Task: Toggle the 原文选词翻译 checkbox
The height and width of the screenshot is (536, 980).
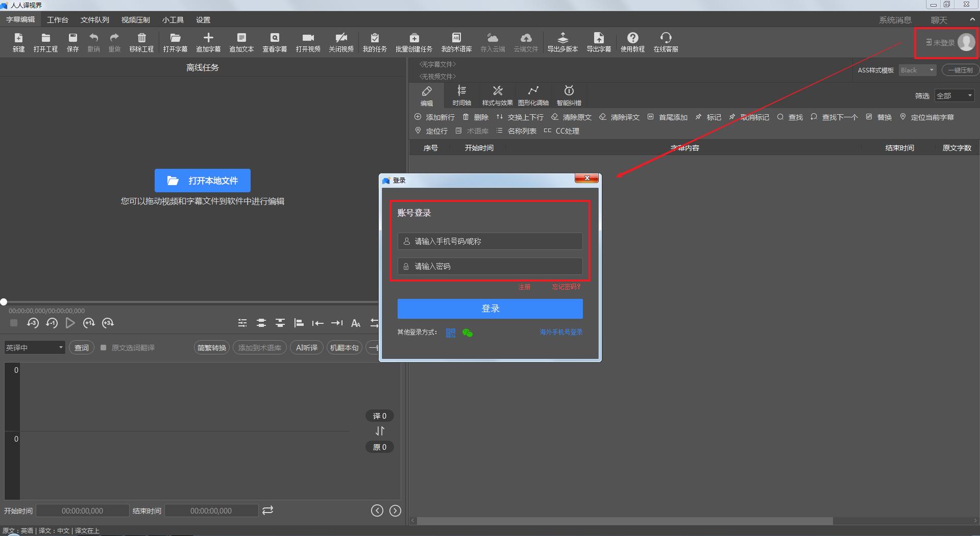Action: point(104,348)
